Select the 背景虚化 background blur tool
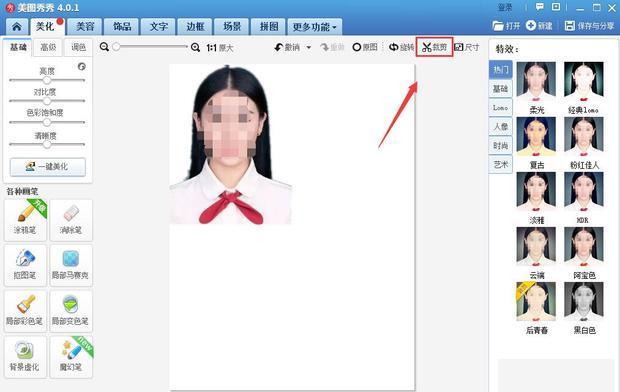 tap(25, 357)
